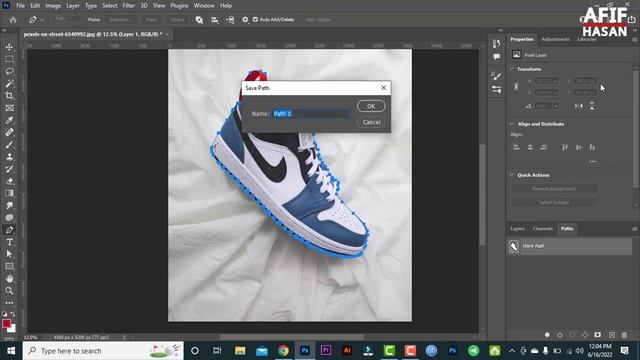Click the Path name input field
This screenshot has height=360, width=640.
[311, 113]
